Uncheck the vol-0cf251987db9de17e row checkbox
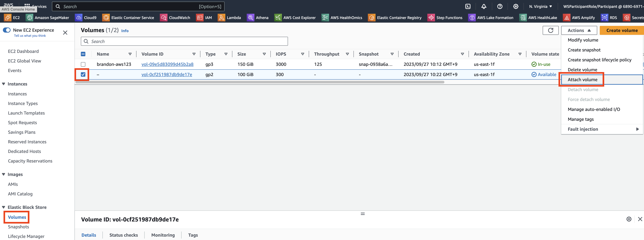 coord(83,74)
